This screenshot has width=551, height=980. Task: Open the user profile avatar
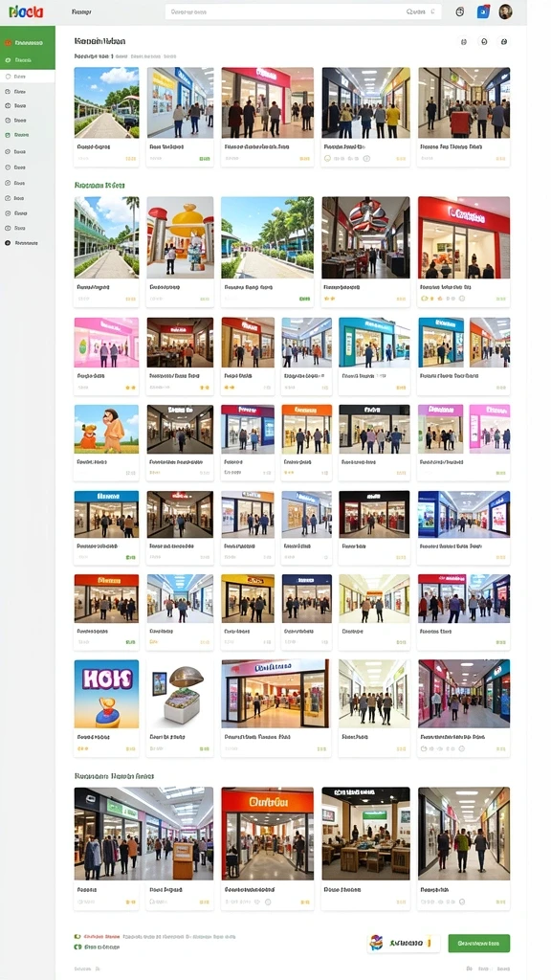(505, 11)
